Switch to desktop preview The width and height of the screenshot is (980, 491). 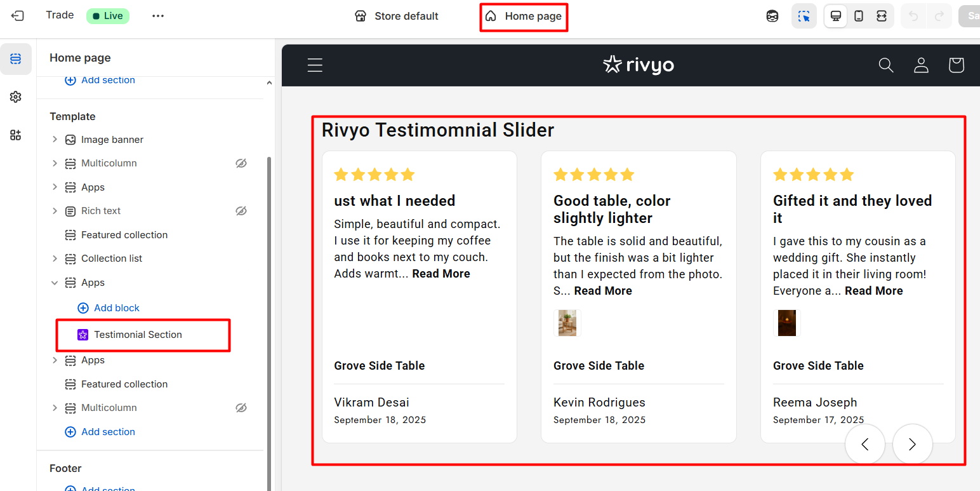click(x=835, y=17)
